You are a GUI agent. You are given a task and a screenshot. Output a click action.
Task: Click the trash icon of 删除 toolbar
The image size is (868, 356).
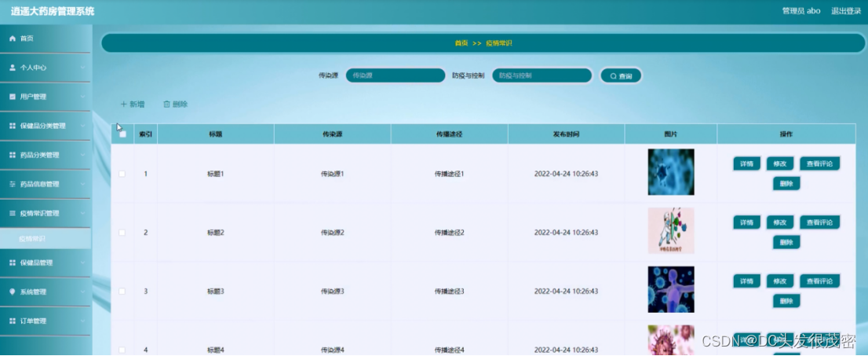coord(166,105)
